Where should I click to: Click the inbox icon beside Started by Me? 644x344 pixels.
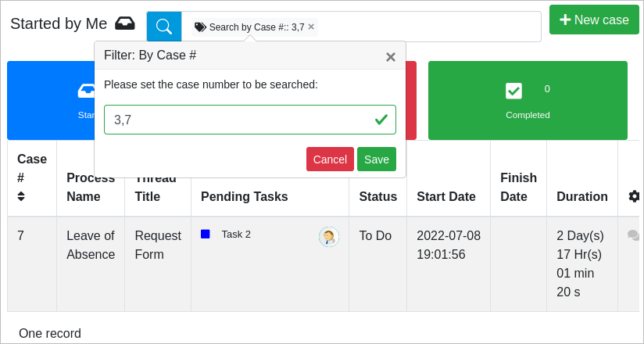[x=125, y=23]
